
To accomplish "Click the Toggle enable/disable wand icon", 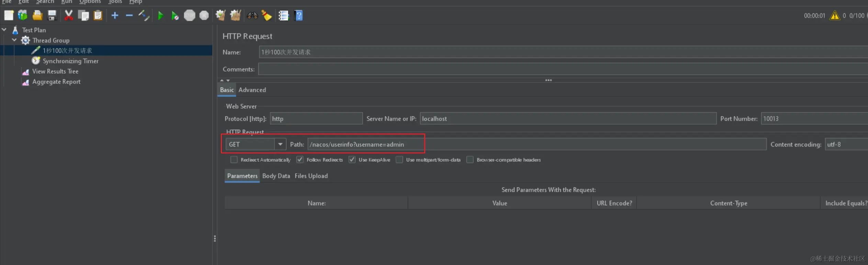I will pos(144,15).
